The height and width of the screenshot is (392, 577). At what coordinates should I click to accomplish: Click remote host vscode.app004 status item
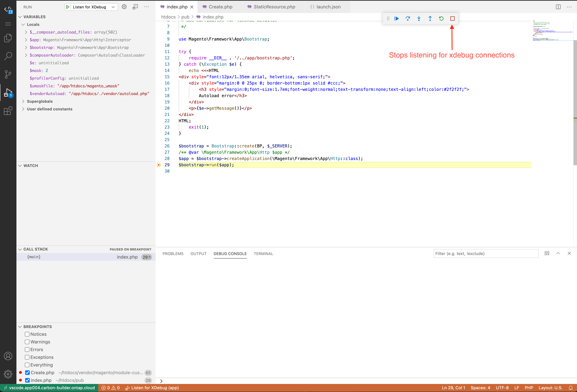[x=49, y=388]
